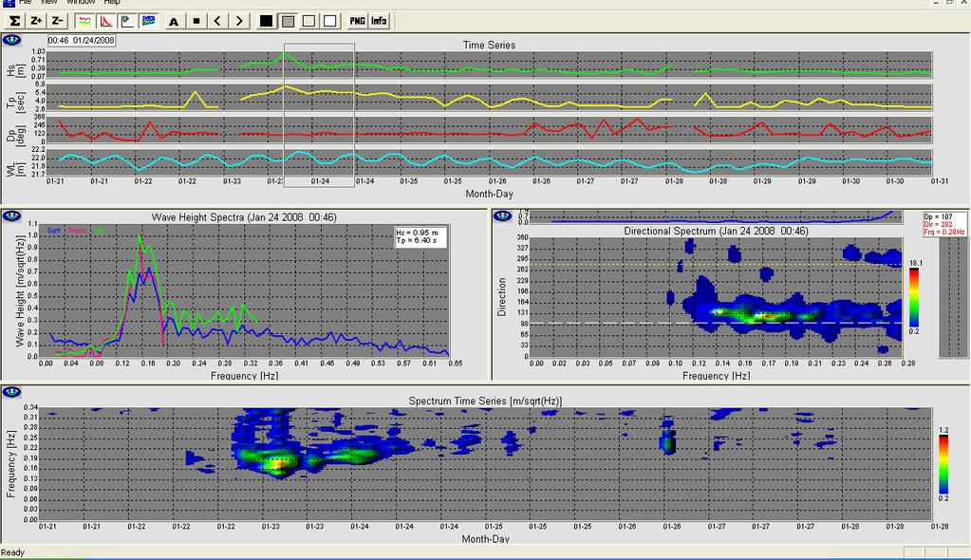Click the green Vel legend label

point(99,231)
